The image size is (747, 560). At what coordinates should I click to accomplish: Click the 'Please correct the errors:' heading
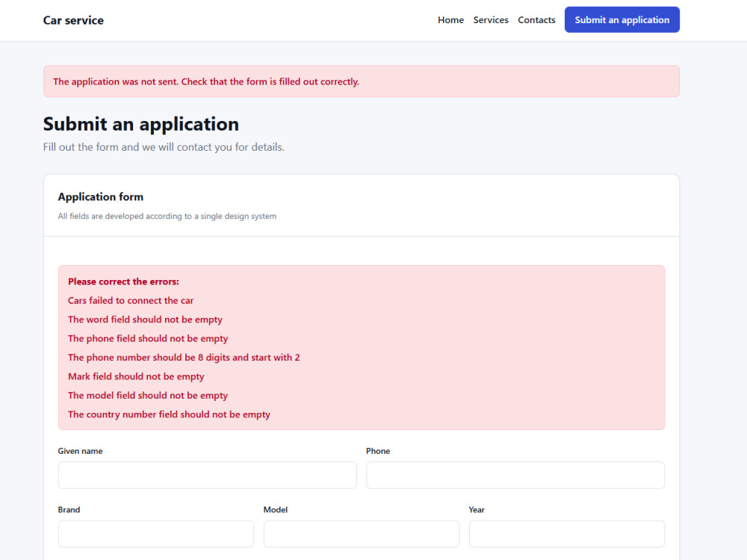point(123,281)
